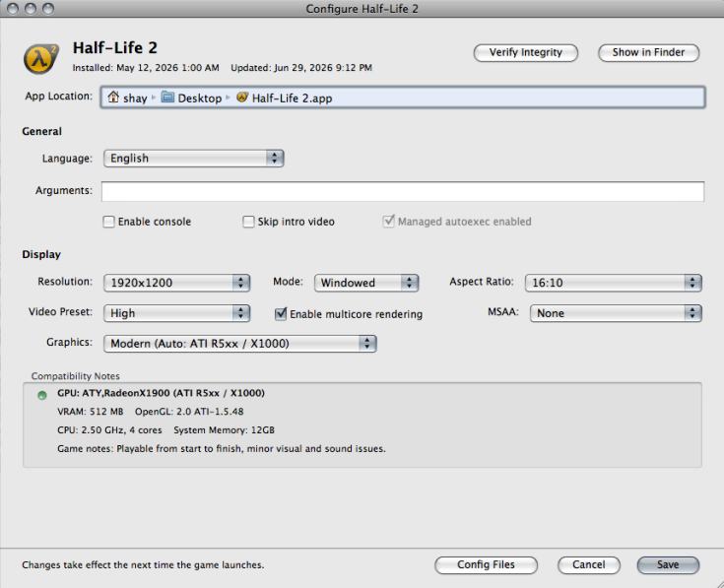Click the Compatibility Notes label

75,376
